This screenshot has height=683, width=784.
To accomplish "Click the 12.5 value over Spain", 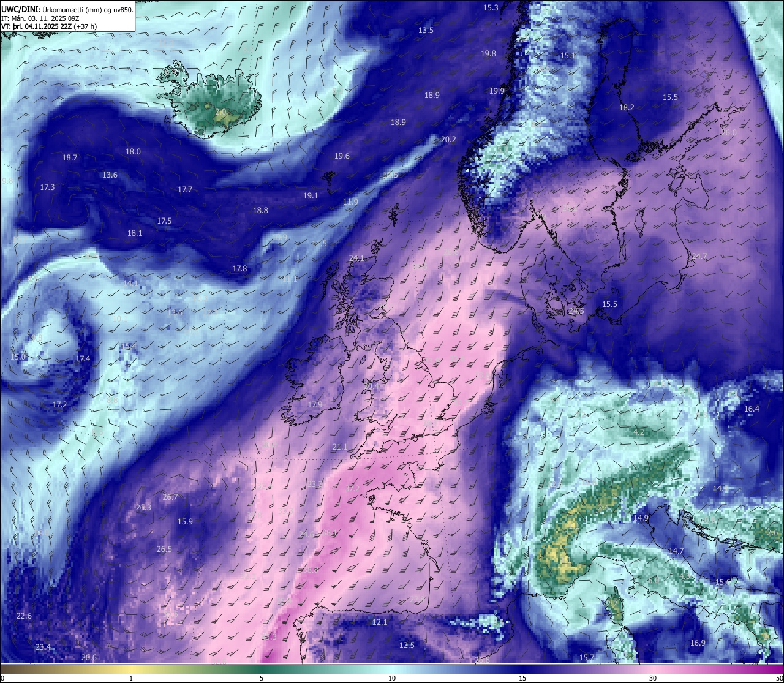I will click(x=407, y=646).
